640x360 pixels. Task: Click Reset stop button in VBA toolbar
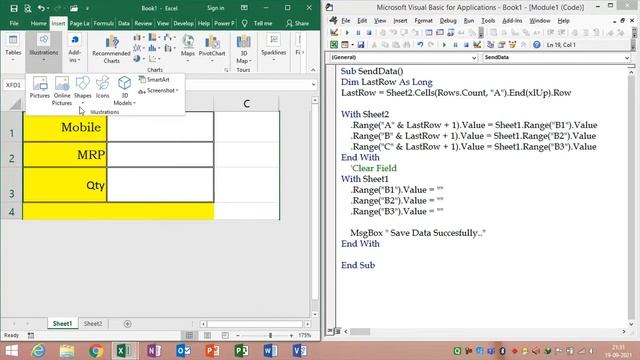[466, 44]
